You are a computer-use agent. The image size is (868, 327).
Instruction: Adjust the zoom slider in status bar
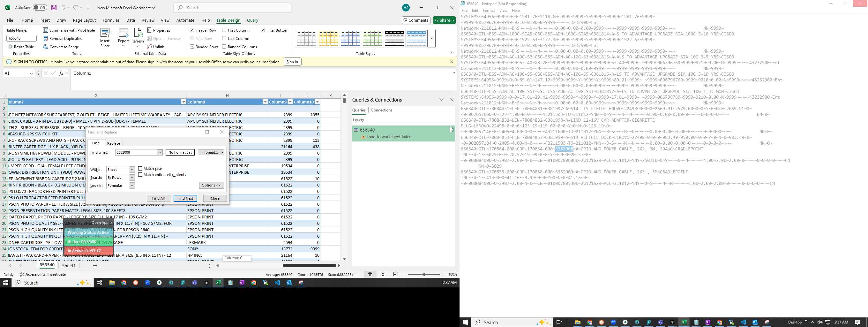[424, 274]
